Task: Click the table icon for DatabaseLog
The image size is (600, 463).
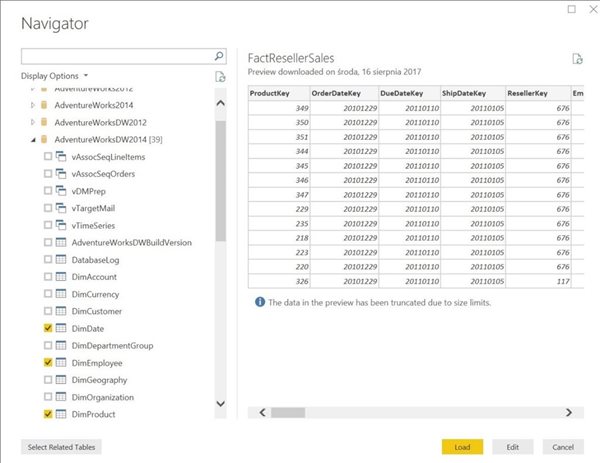Action: tap(61, 259)
